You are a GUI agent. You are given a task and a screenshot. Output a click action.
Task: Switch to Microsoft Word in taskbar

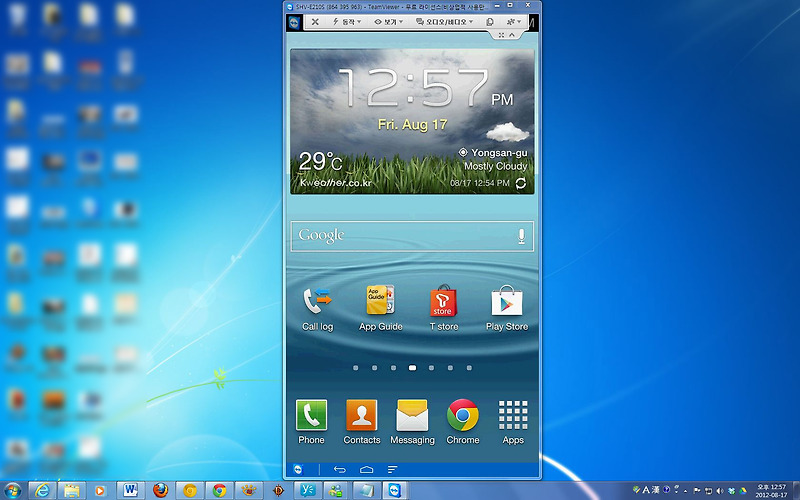(131, 490)
